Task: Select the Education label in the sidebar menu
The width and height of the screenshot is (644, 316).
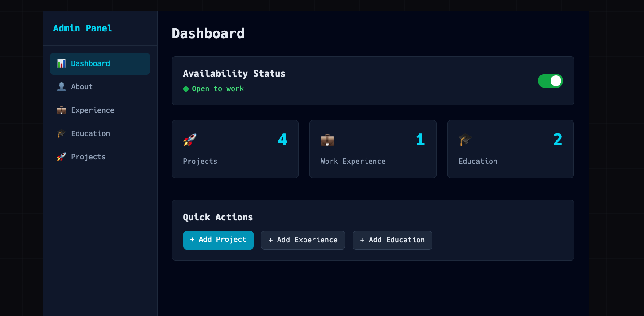Action: pos(90,134)
